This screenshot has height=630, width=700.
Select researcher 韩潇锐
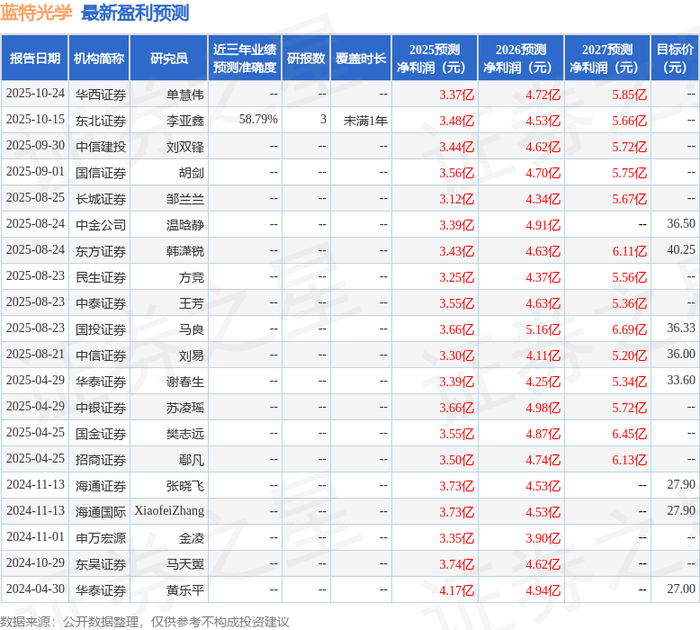(185, 251)
